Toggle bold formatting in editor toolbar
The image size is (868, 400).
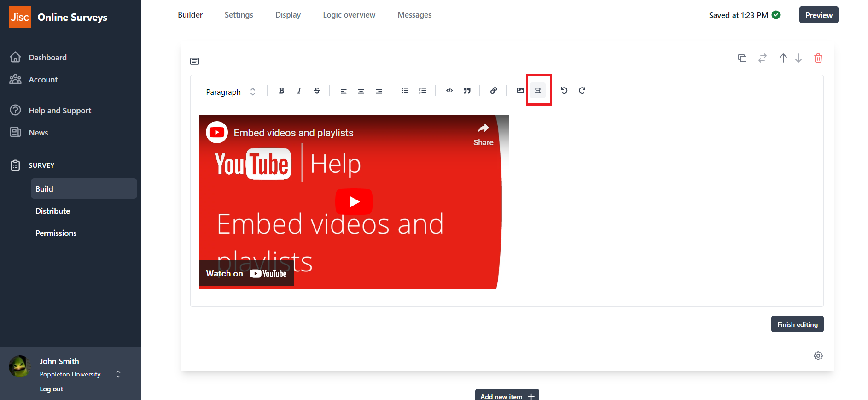tap(281, 90)
